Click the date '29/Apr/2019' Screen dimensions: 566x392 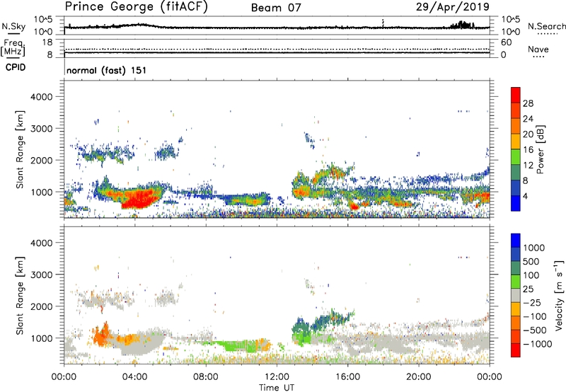coord(453,7)
